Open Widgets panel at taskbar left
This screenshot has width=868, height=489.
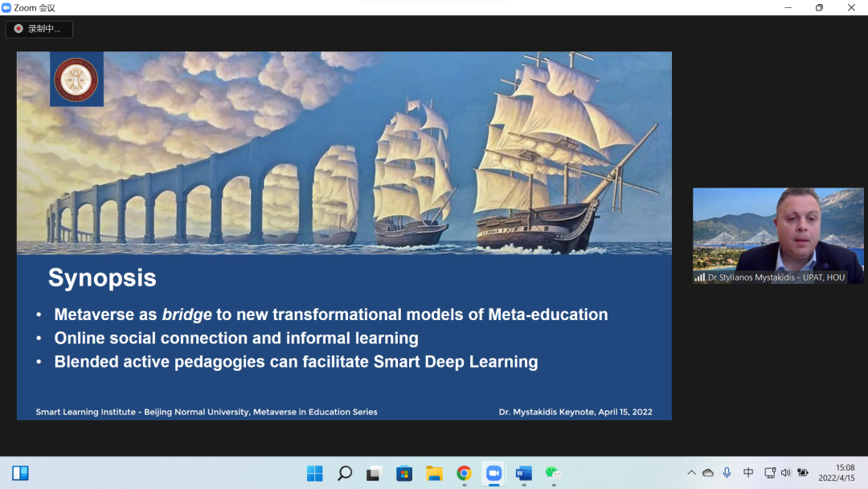pos(20,473)
